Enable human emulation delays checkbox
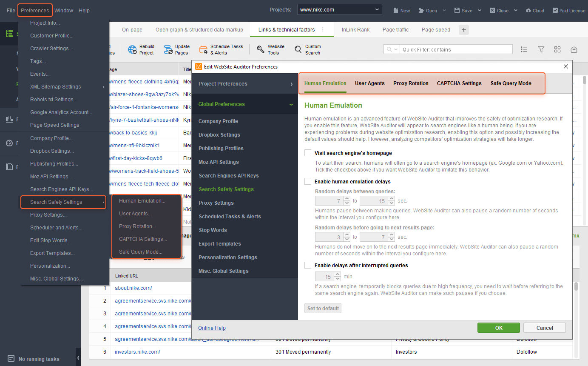 coord(308,181)
